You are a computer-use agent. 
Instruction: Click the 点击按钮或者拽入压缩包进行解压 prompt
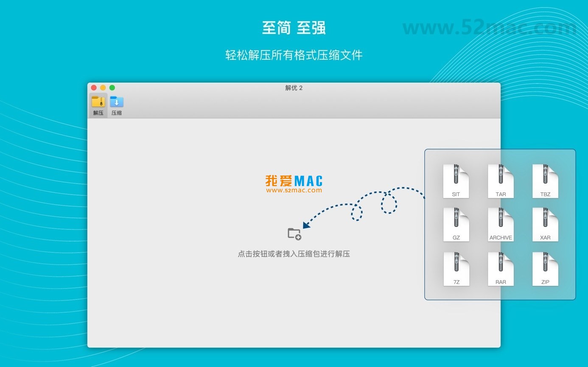pos(294,254)
